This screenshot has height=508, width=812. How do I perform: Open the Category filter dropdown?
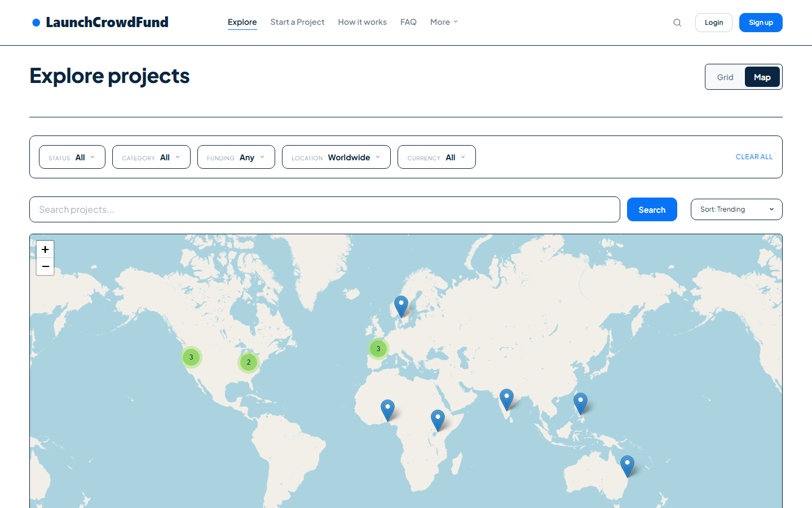tap(151, 157)
